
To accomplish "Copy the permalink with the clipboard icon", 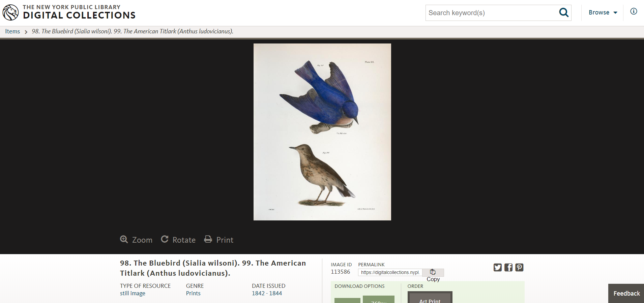I will [433, 272].
